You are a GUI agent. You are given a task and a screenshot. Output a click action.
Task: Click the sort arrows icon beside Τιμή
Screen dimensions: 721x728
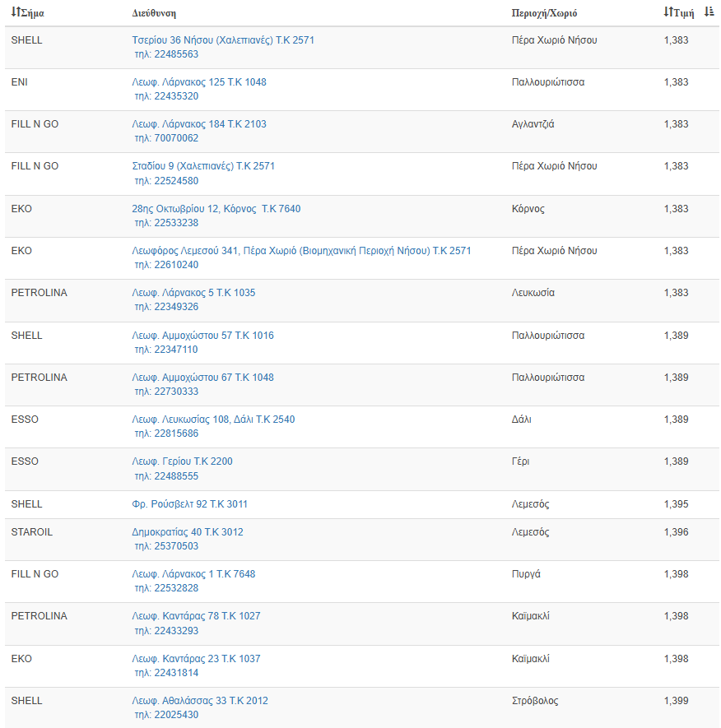[668, 12]
